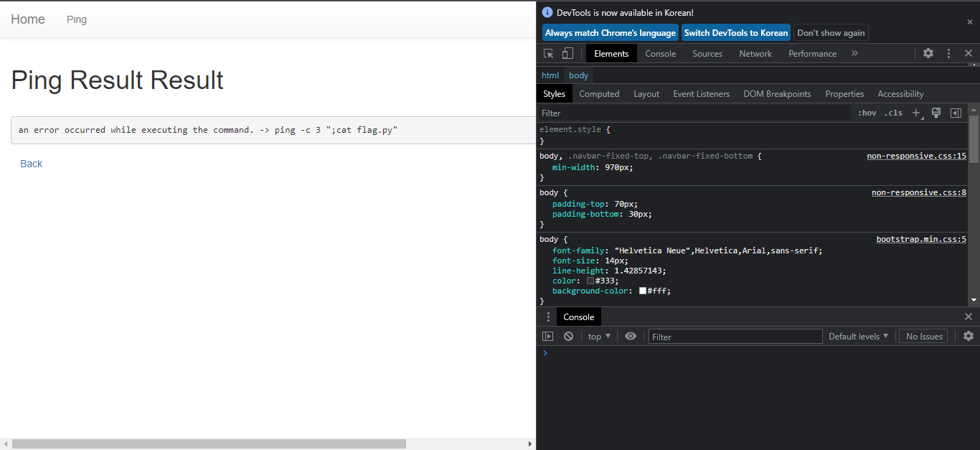
Task: Open DevTools settings gear
Action: point(928,53)
